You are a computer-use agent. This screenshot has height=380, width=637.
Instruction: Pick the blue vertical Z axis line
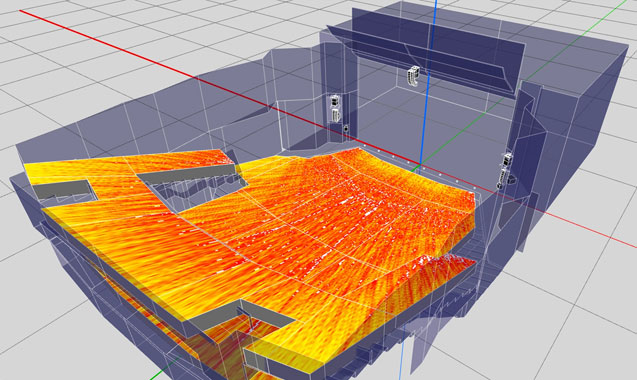click(429, 83)
